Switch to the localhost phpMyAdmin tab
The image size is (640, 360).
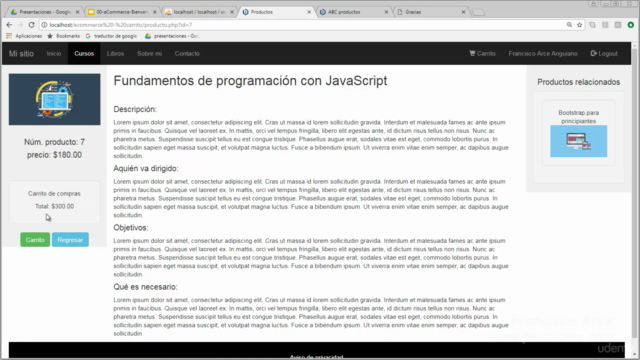[199, 12]
